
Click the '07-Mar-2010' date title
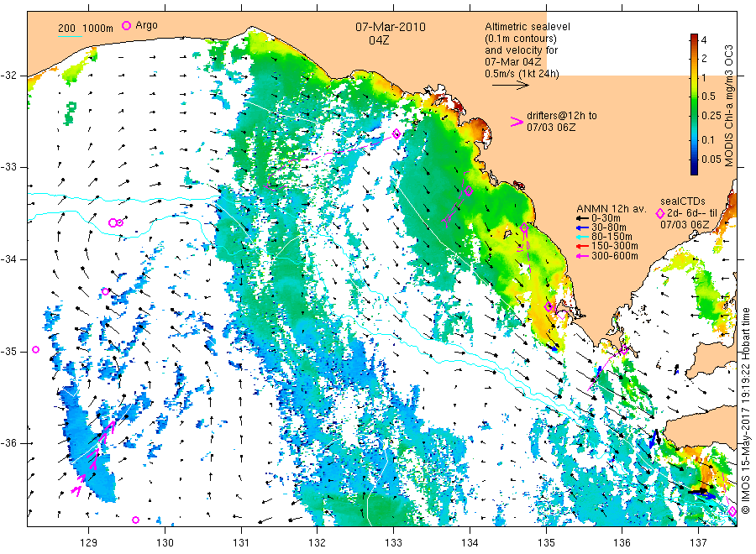(x=391, y=27)
